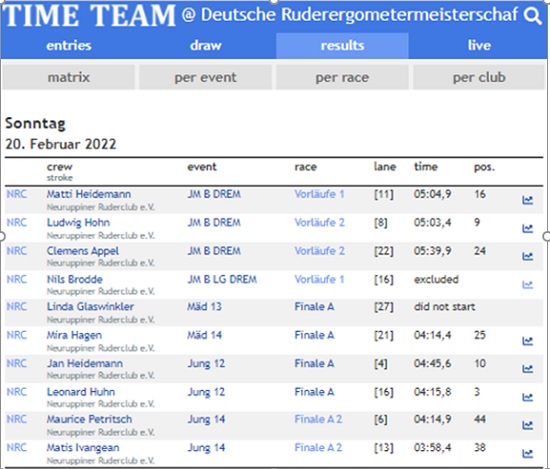This screenshot has height=469, width=550.
Task: Open chart icon for Leonard Huhn
Action: click(528, 397)
